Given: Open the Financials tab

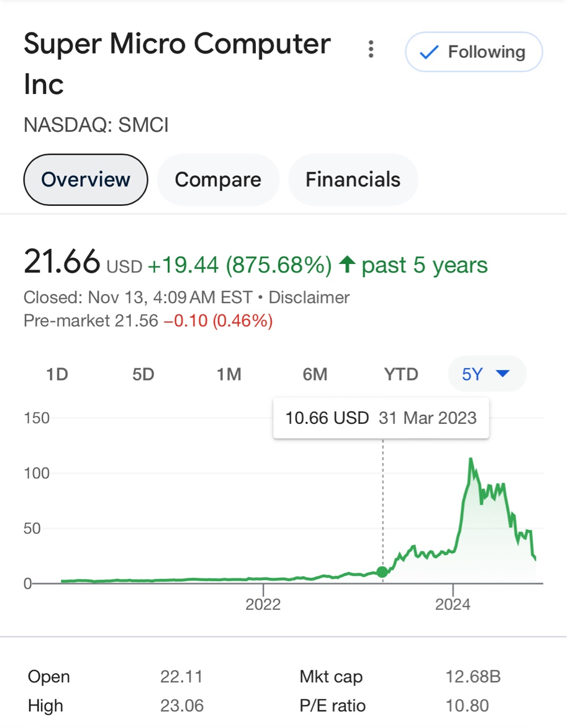Looking at the screenshot, I should [353, 180].
